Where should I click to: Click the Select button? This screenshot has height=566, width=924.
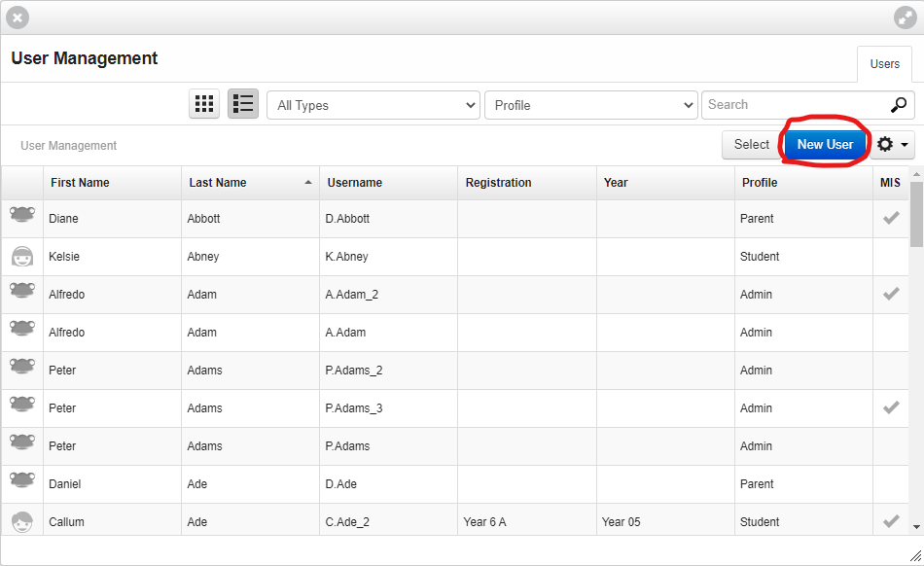tap(751, 144)
